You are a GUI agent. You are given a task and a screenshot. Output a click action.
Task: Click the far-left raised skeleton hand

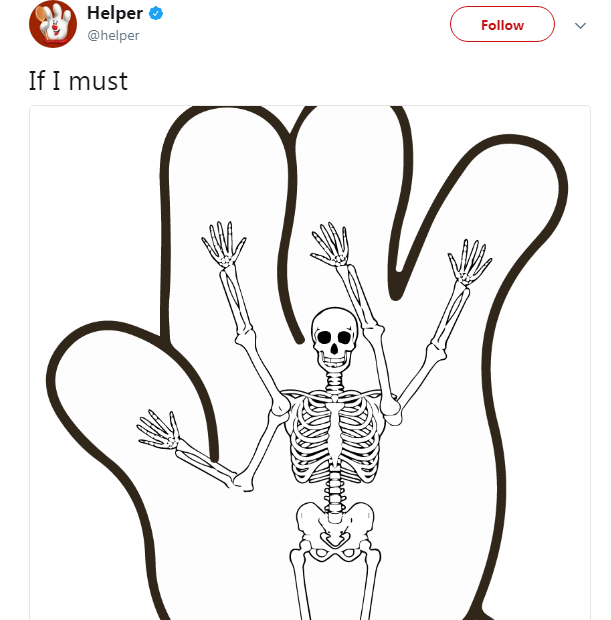coord(223,245)
